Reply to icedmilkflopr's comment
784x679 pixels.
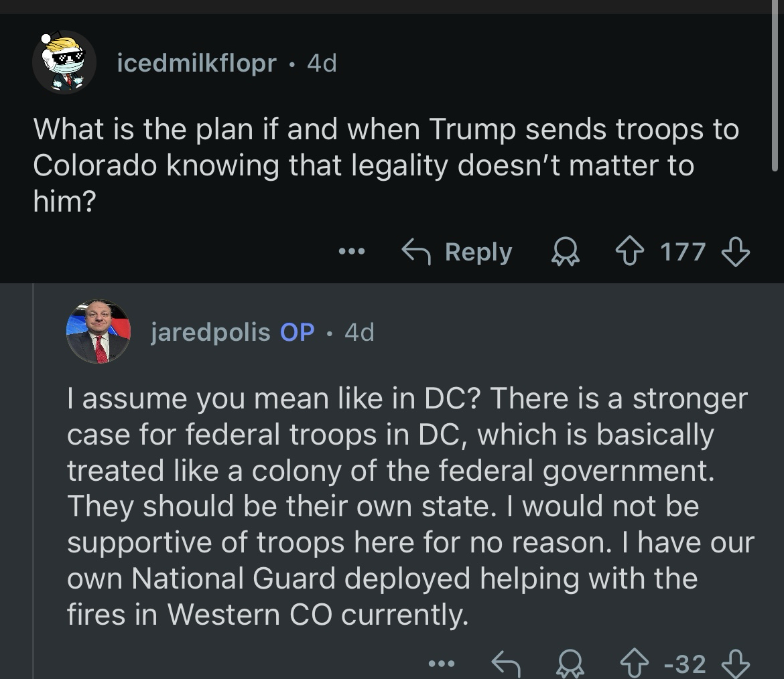coord(457,252)
